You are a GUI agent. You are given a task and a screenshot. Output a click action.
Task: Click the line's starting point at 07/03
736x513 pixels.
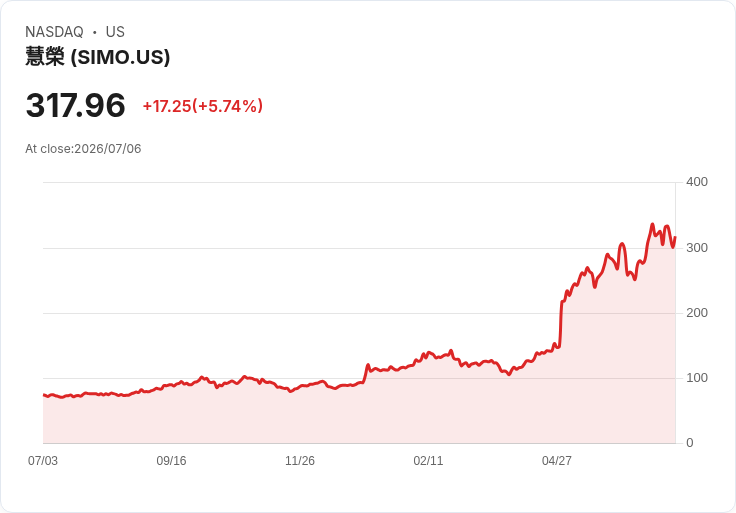[x=44, y=395]
